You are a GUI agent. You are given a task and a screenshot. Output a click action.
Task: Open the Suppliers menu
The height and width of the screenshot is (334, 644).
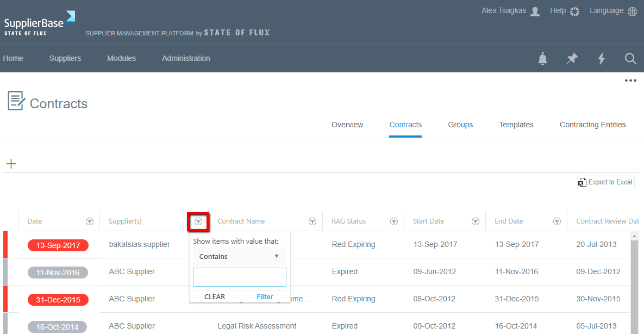[x=65, y=58]
